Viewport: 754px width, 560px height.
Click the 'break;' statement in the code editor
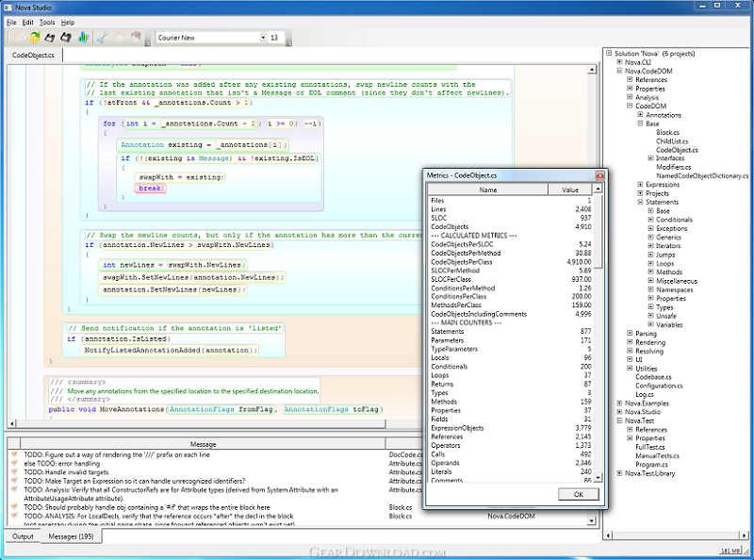click(151, 189)
